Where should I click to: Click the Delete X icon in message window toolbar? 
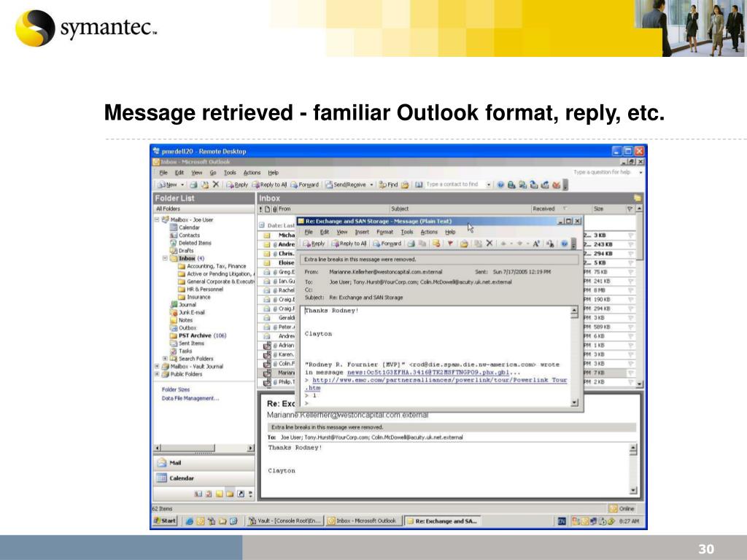coord(489,244)
